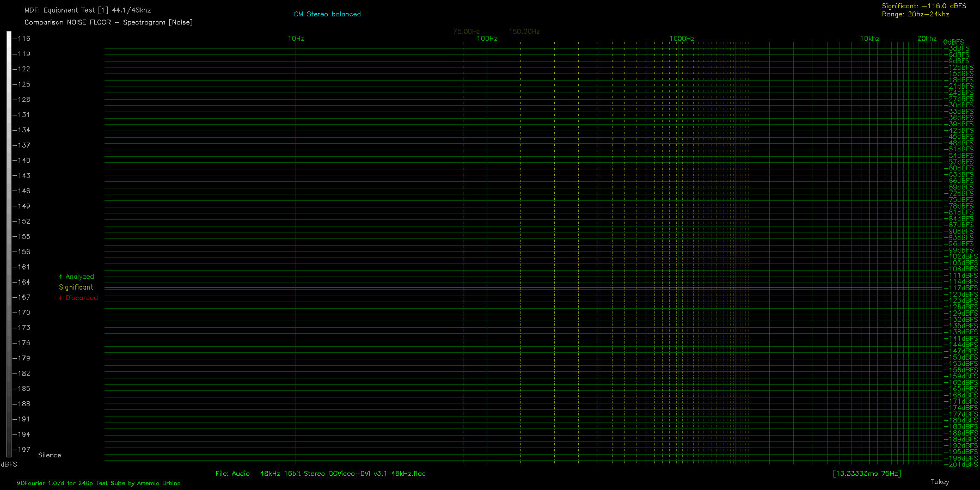Viewport: 980px width, 490px height.
Task: Click the 'Silence' label near the scale bottom
Action: point(50,455)
